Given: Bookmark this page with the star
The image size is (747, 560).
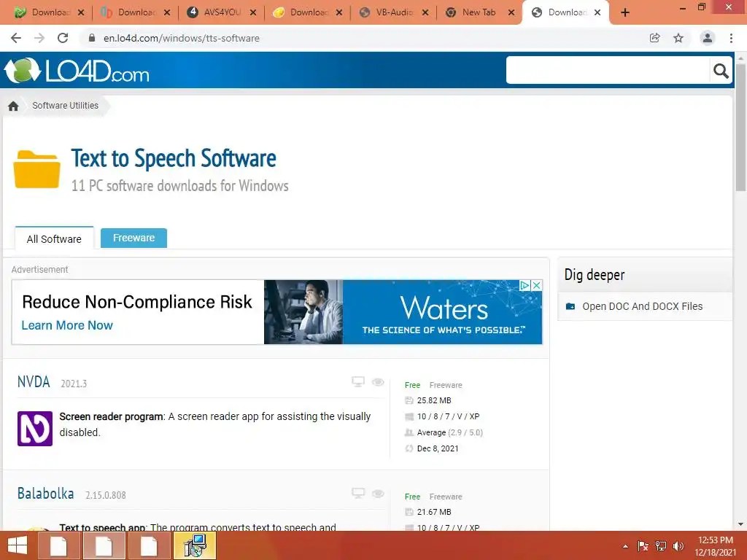Looking at the screenshot, I should [x=678, y=38].
